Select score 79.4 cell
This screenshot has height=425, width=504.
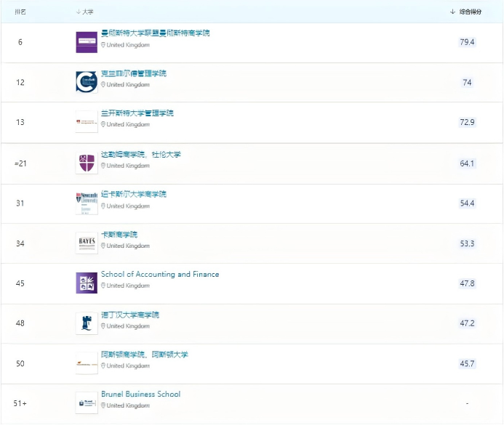pos(467,42)
